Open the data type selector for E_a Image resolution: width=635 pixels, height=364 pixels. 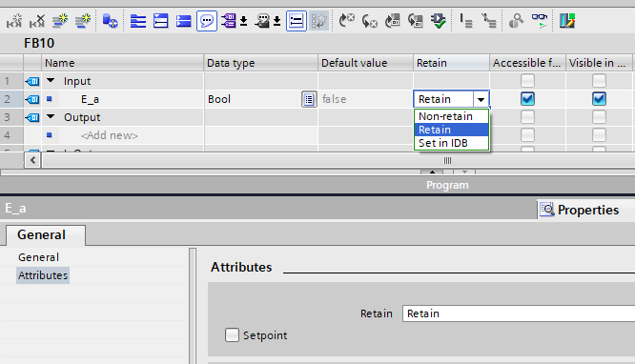pyautogui.click(x=309, y=99)
